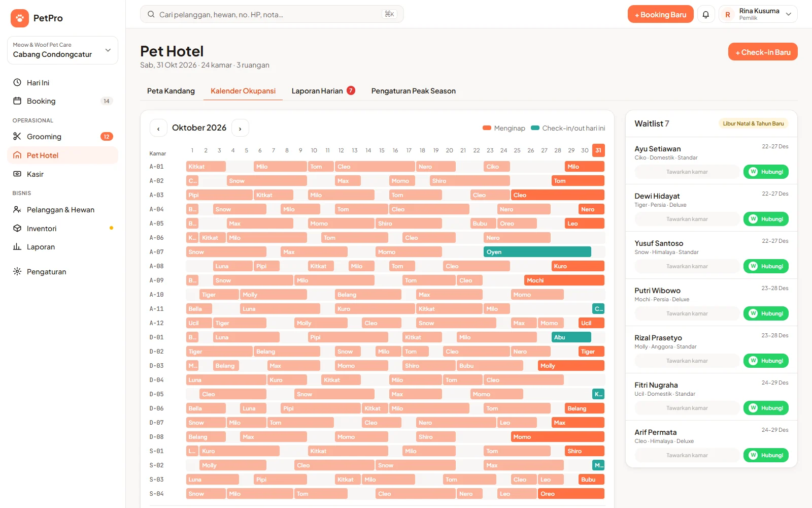Click the Pet Hotel house icon

tap(17, 155)
